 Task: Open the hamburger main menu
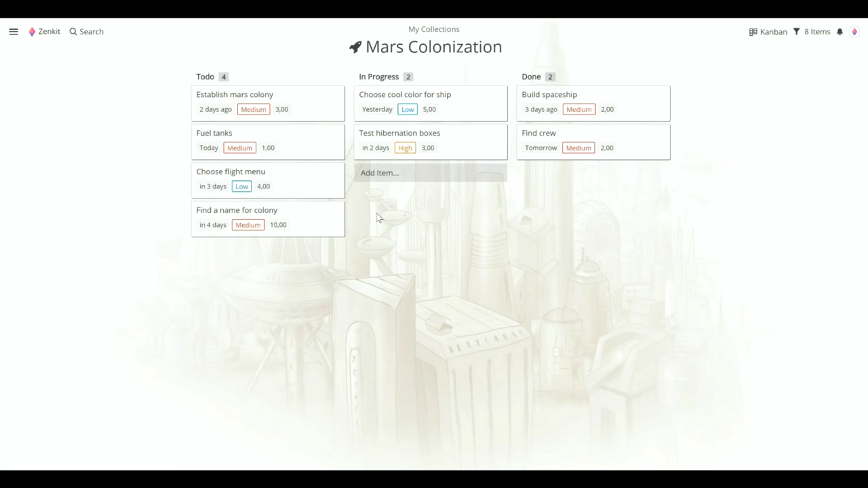click(x=14, y=32)
